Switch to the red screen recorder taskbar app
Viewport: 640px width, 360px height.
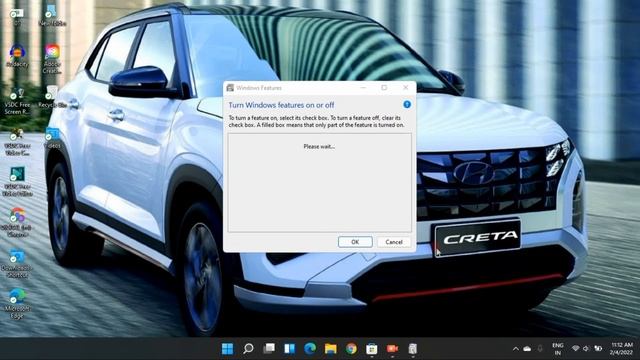click(392, 349)
